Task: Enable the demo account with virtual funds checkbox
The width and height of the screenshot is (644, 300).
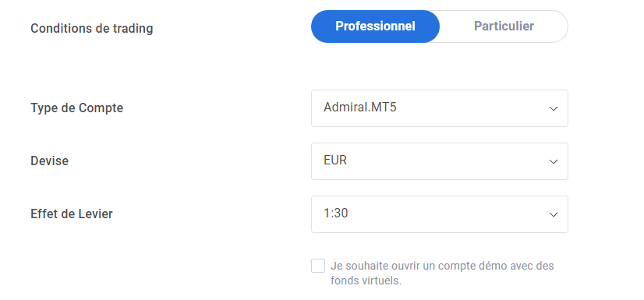Action: point(318,266)
